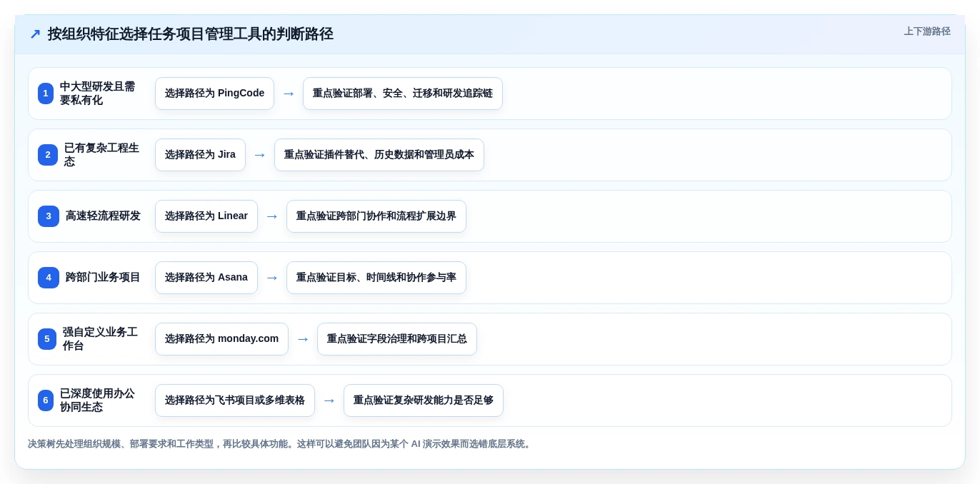Image resolution: width=980 pixels, height=484 pixels.
Task: Click 重点验证复杂研发能力是否足够 box
Action: point(424,400)
